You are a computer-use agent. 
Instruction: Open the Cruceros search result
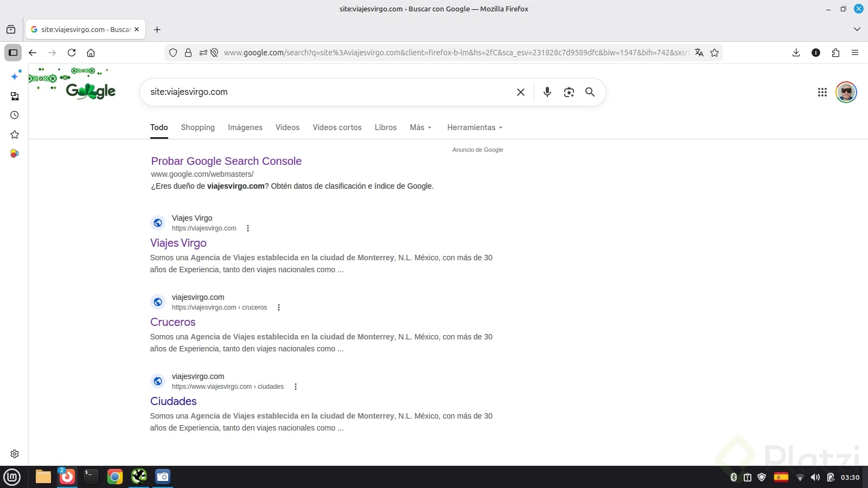(173, 322)
